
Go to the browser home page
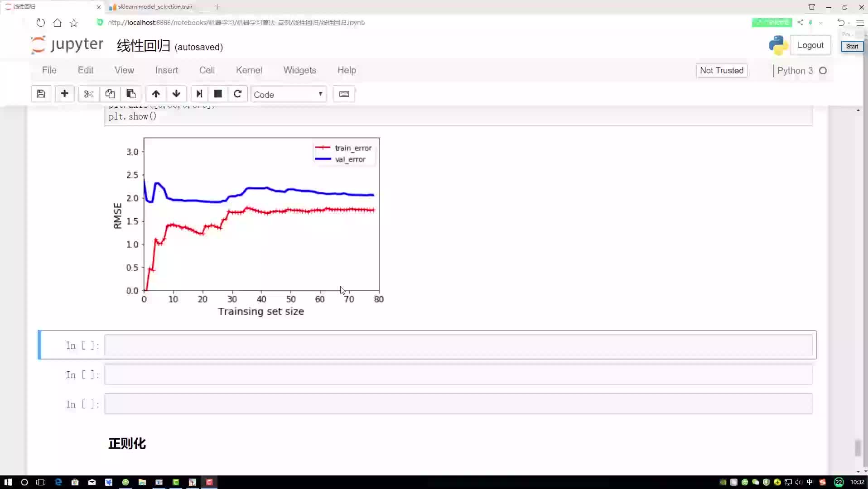point(57,23)
